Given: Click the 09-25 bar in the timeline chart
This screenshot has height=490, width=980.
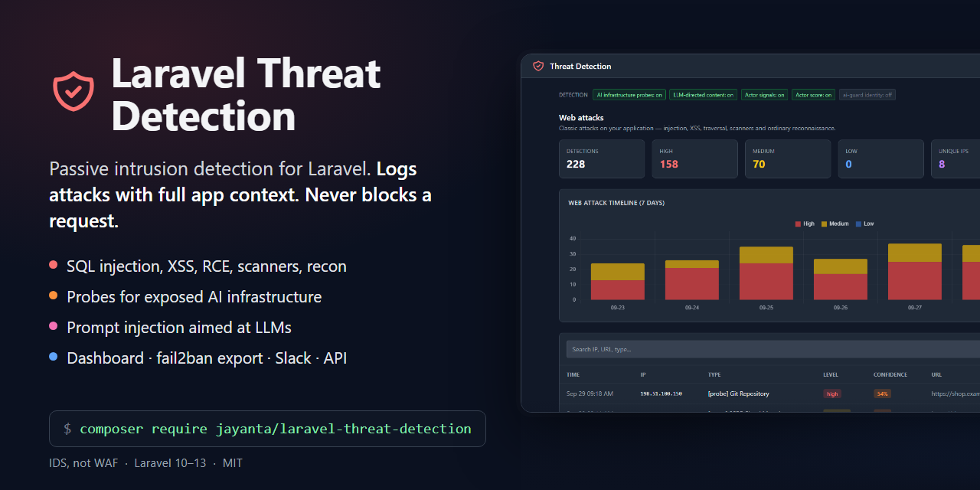Looking at the screenshot, I should click(x=766, y=273).
